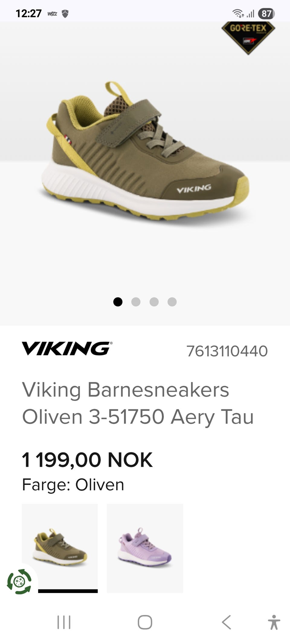Tap the Wi-Fi status icon

pos(238,14)
